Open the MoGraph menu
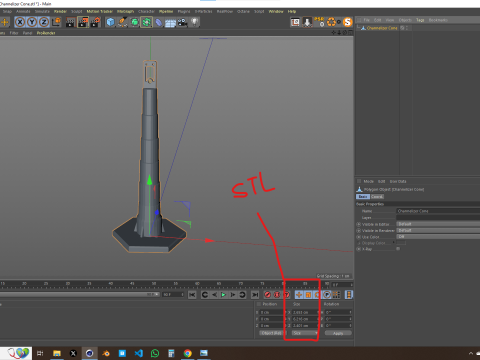Viewport: 480px width, 360px height. pyautogui.click(x=125, y=11)
